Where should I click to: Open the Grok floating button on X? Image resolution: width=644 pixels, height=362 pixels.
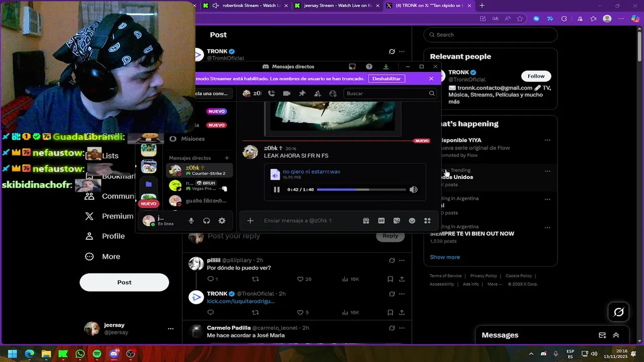[619, 312]
